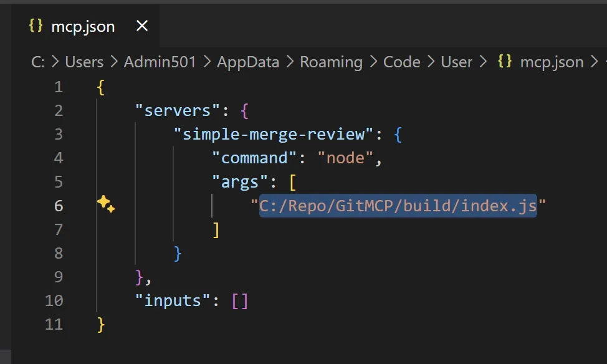Click the C: drive breadcrumb root
The image size is (607, 364).
[38, 62]
